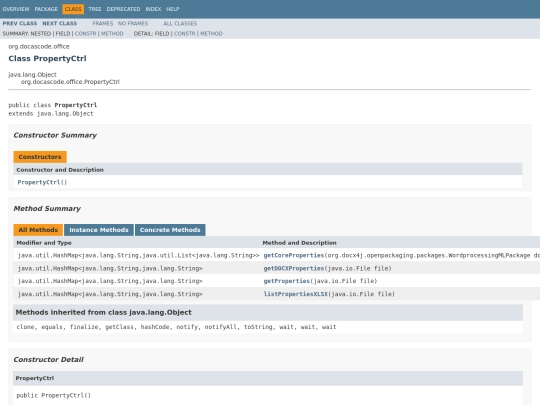Image resolution: width=540 pixels, height=405 pixels.
Task: Click the 'Class PropertyCtrl' heading
Action: pos(48,59)
